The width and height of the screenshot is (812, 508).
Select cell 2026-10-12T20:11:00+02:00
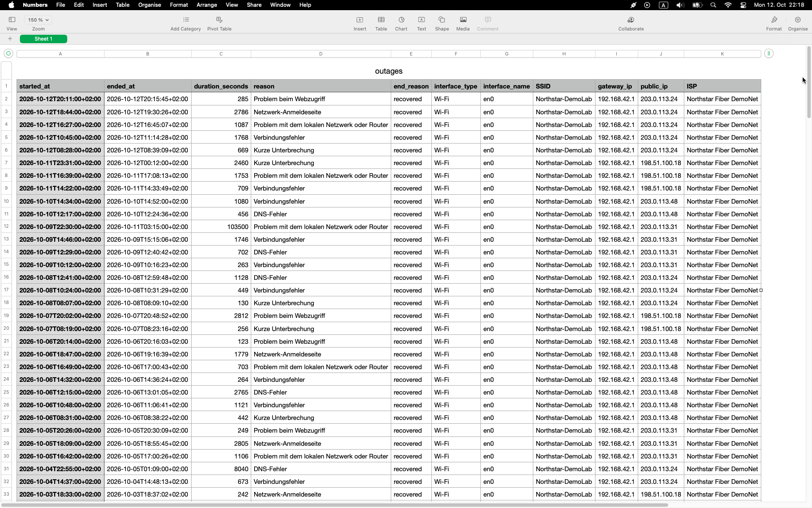(60, 99)
